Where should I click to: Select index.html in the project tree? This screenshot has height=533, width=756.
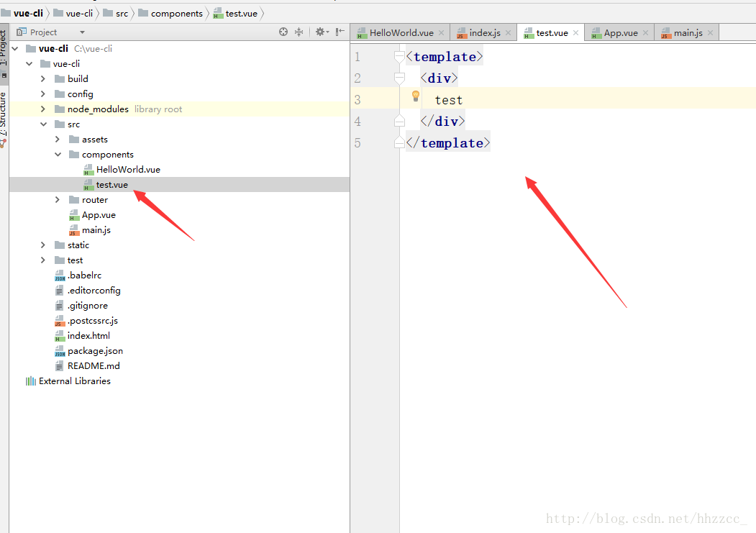(88, 336)
